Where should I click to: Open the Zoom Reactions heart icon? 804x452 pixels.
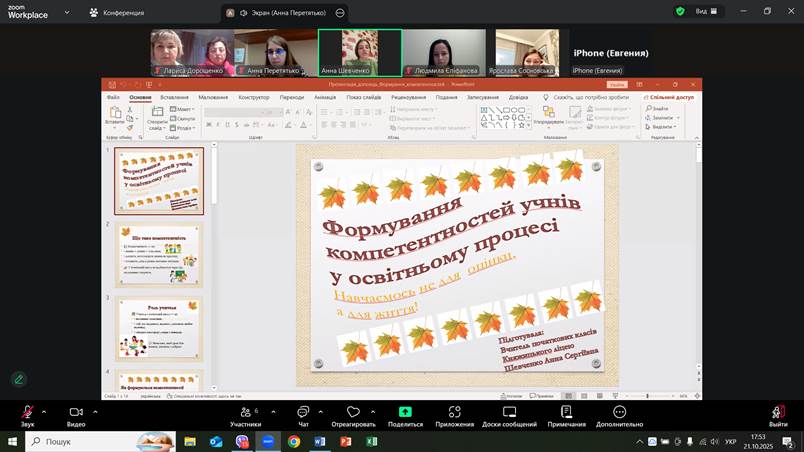(x=353, y=412)
